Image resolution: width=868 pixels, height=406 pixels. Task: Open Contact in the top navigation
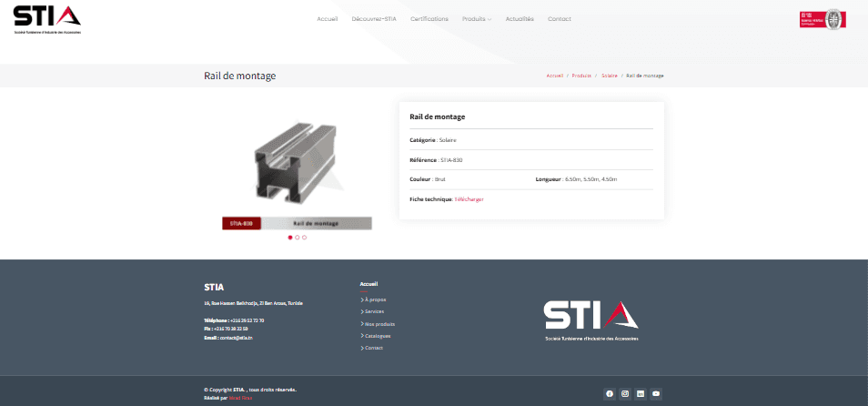560,19
